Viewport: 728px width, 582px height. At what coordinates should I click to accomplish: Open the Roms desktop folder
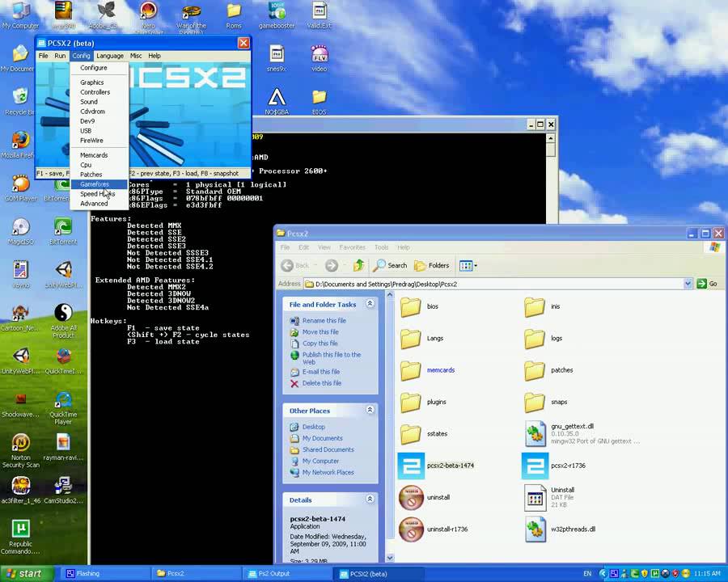pos(234,15)
